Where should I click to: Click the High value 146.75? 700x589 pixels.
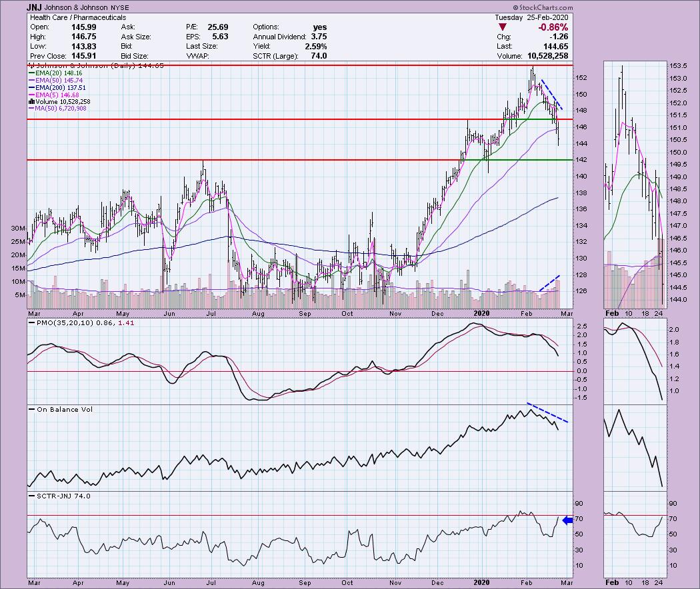pos(83,37)
